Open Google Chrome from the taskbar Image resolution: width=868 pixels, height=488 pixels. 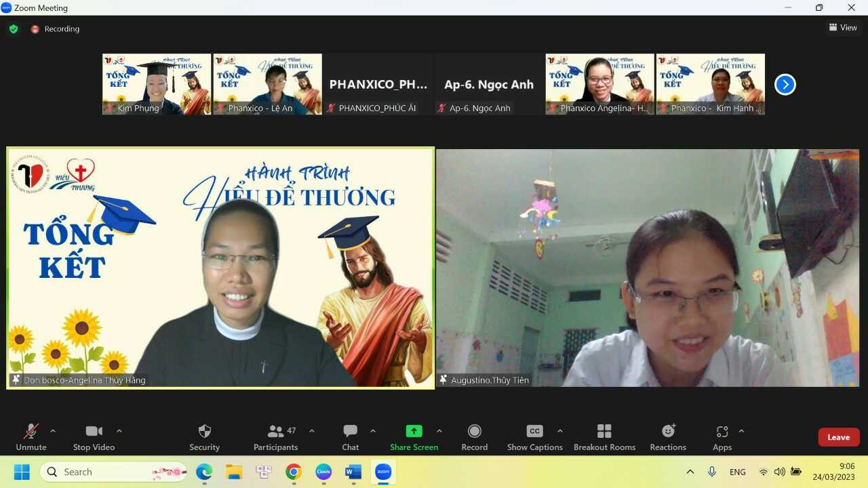tap(294, 472)
